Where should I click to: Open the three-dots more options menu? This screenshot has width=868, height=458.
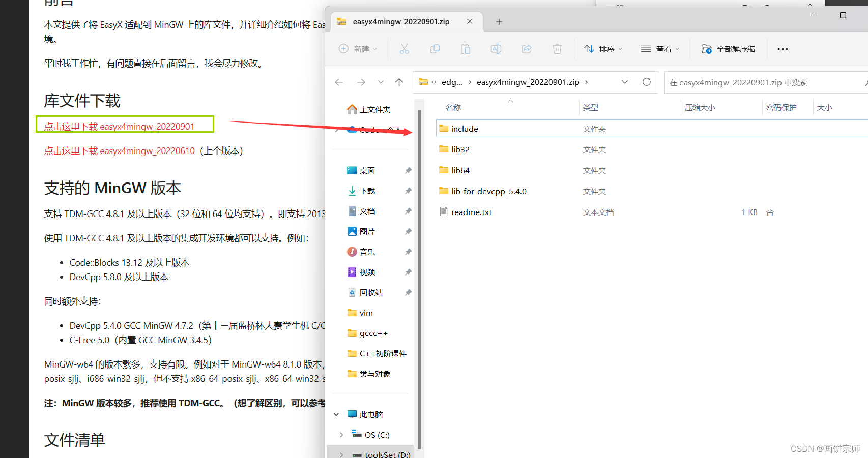click(783, 49)
